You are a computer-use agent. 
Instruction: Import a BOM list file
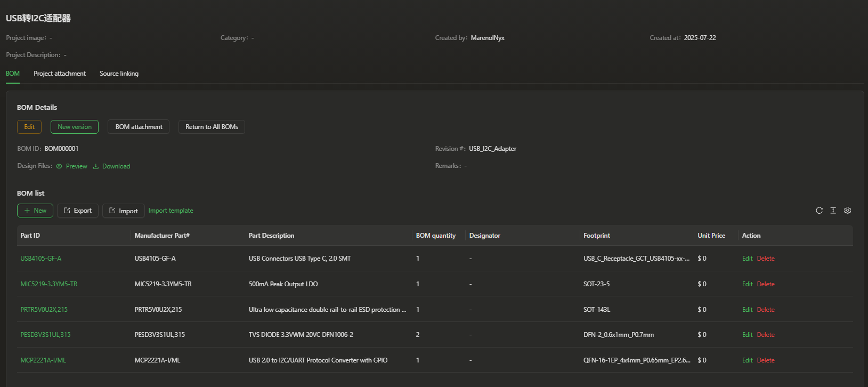point(124,211)
